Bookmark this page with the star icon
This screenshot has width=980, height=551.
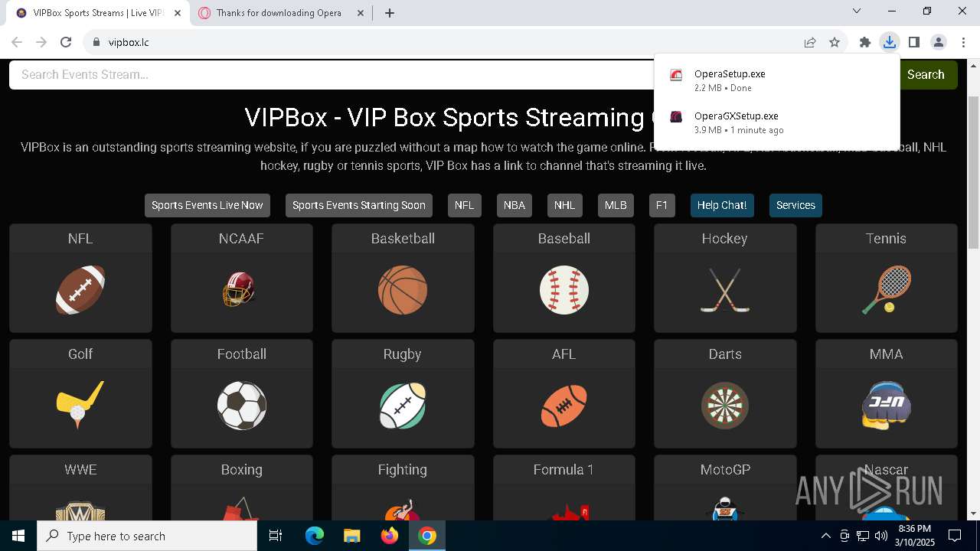pos(835,42)
